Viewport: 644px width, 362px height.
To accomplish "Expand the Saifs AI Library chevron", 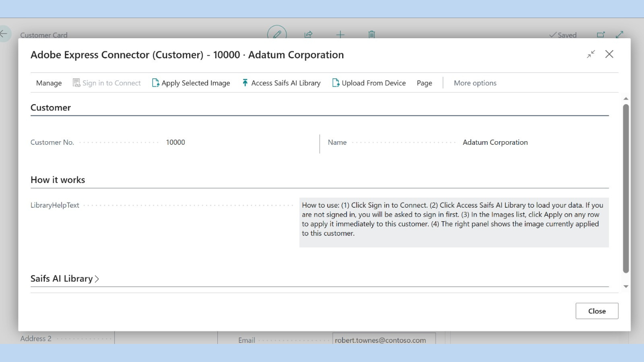I will point(97,279).
